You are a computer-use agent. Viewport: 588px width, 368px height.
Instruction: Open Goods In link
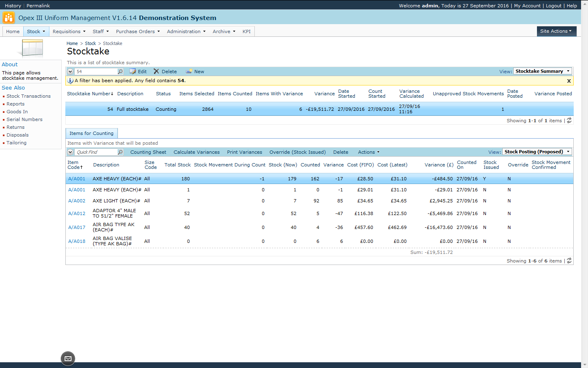tap(17, 112)
